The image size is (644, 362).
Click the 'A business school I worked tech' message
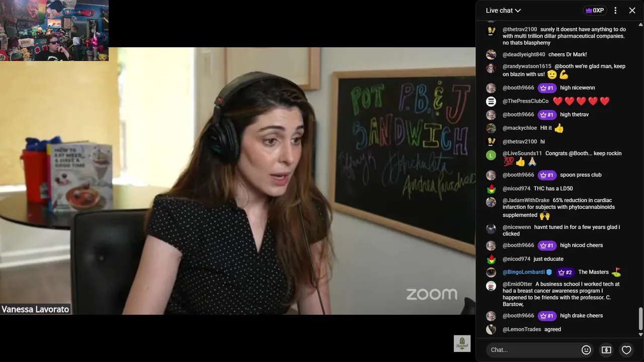click(561, 294)
